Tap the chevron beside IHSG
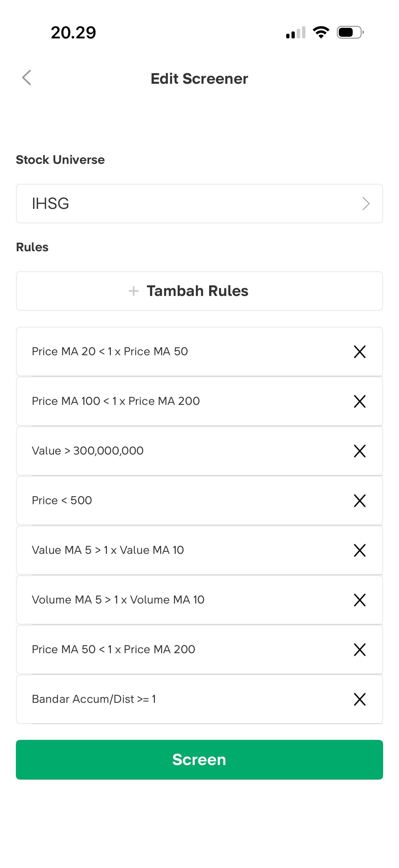Viewport: 399px width, 868px height. (x=366, y=204)
